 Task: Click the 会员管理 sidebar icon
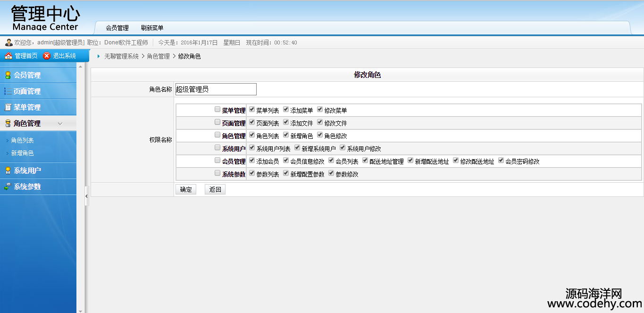[8, 75]
